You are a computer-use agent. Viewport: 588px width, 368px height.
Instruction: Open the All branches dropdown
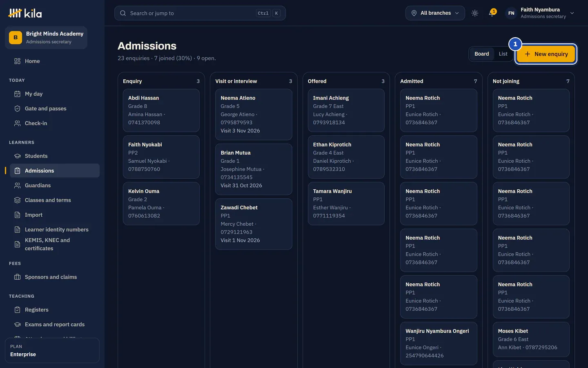point(435,13)
